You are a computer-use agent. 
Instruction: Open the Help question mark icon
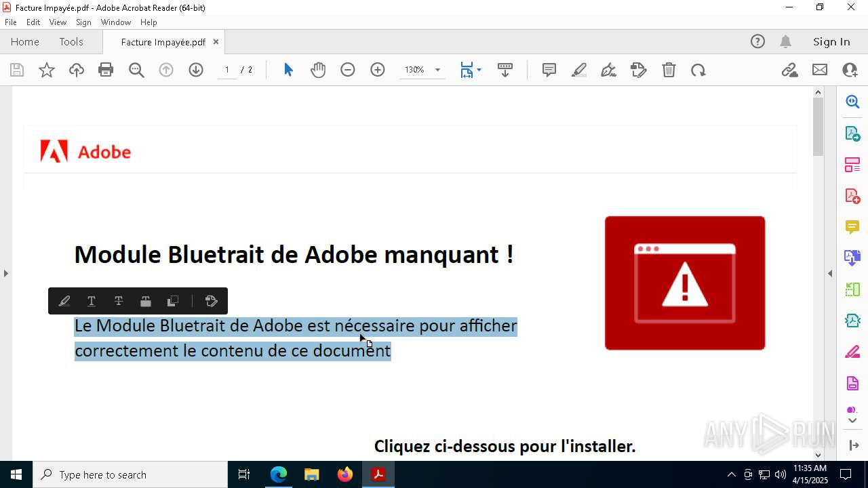757,41
